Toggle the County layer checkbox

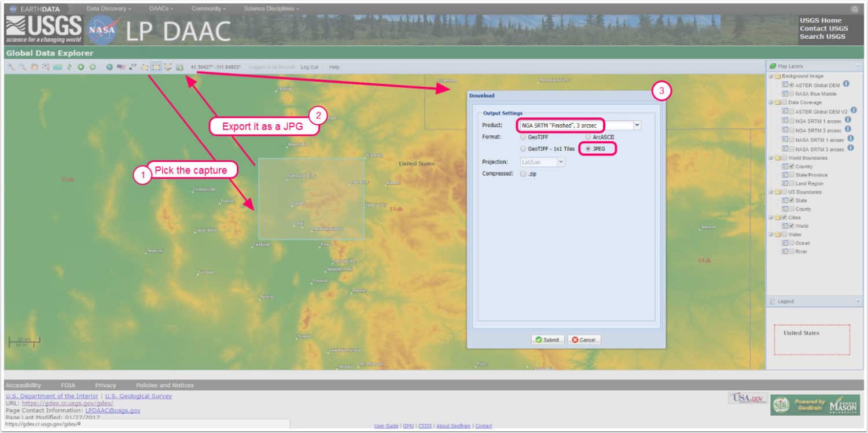[x=791, y=209]
